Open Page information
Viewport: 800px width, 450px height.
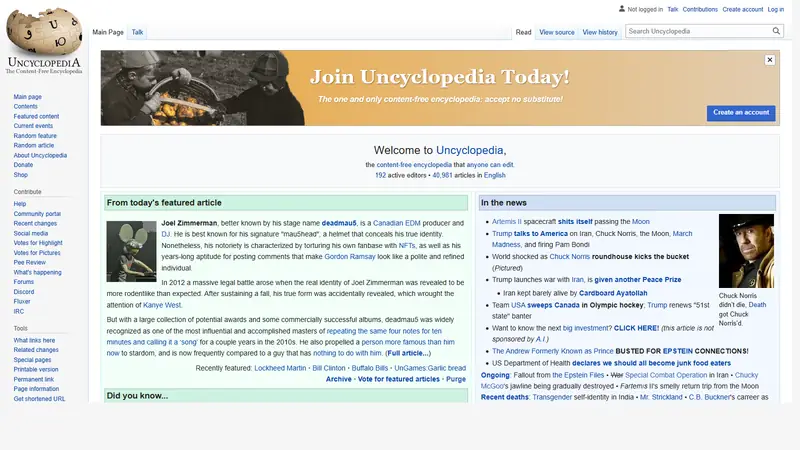tap(36, 389)
